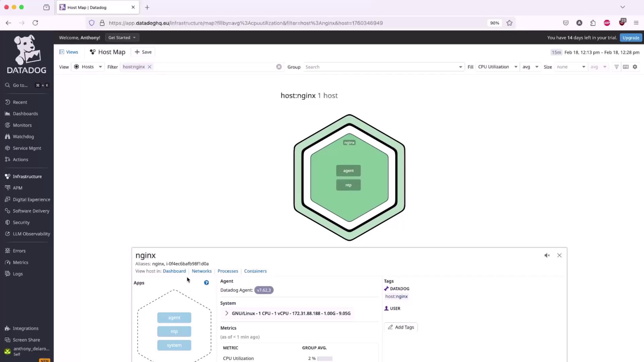644x362 pixels.
Task: Click the keyboard shortcuts icon
Action: pos(626,67)
